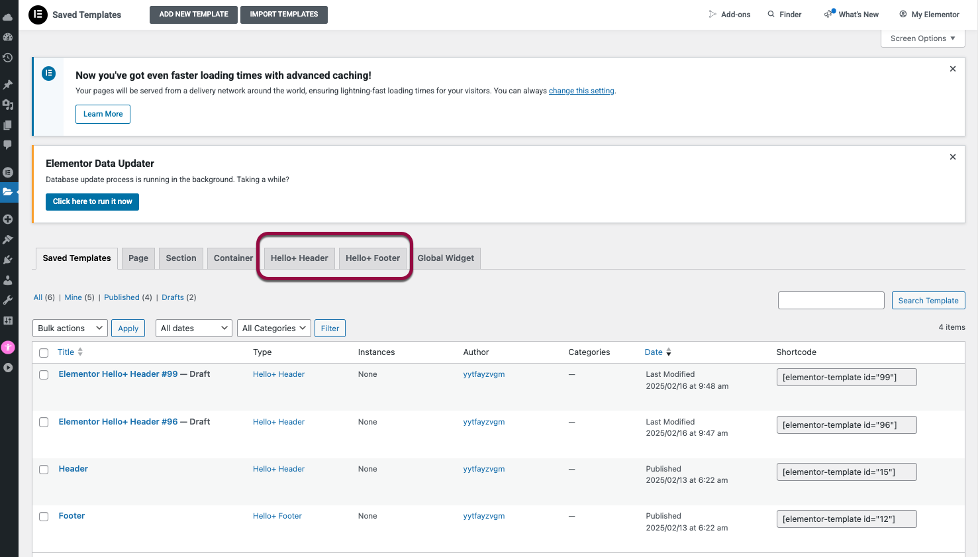Open Posts pushpin icon in the sidebar

[8, 85]
